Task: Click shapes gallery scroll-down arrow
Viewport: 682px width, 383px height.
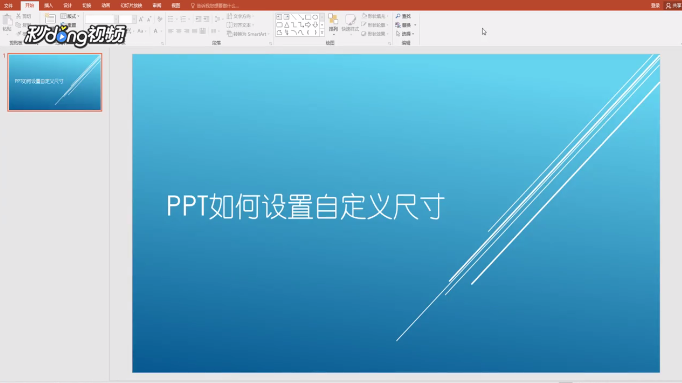Action: [322, 25]
